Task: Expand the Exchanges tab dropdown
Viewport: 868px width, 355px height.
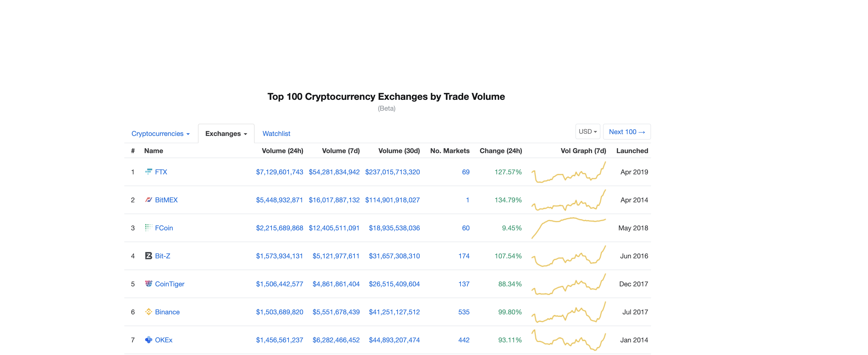Action: [x=226, y=134]
